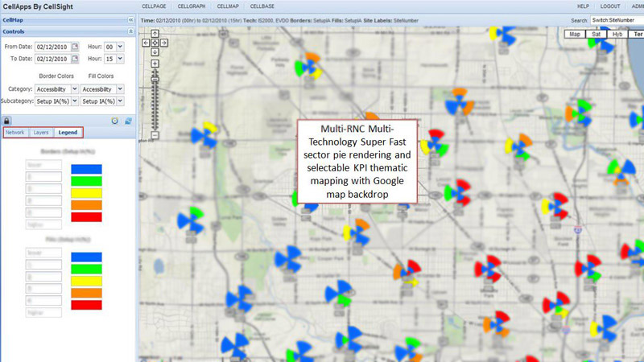Pan the map right with arrow button
This screenshot has width=644, height=362.
163,43
